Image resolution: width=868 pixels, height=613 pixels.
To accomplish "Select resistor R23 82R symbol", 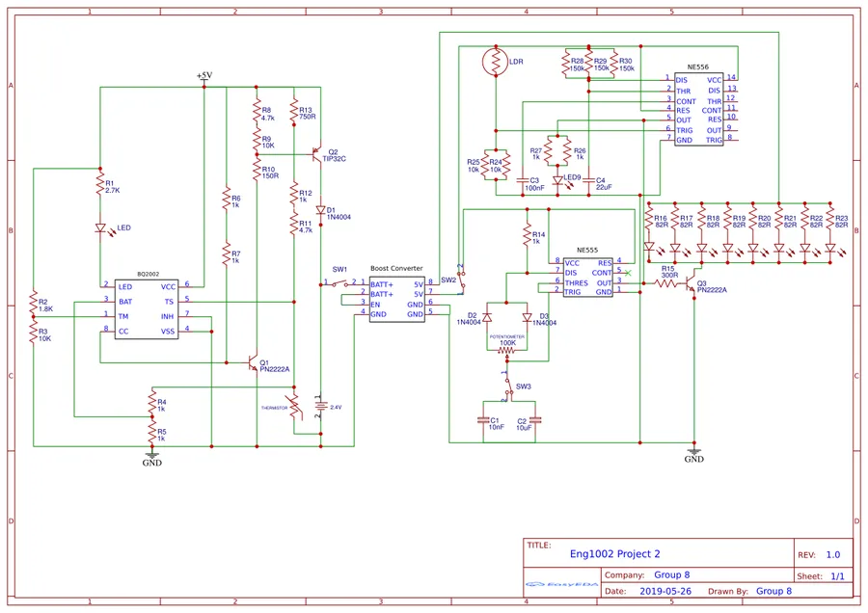I will (829, 220).
